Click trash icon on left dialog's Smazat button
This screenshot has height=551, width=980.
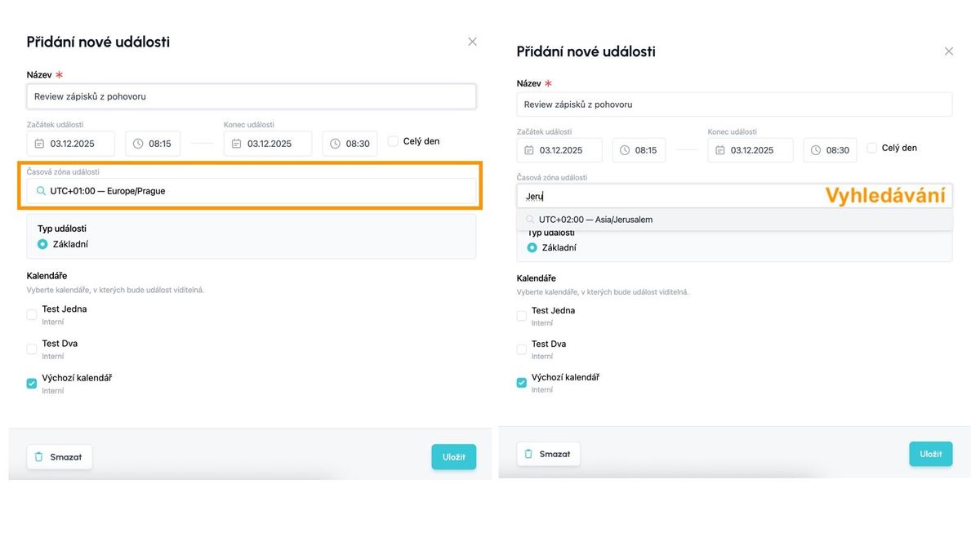pyautogui.click(x=39, y=457)
